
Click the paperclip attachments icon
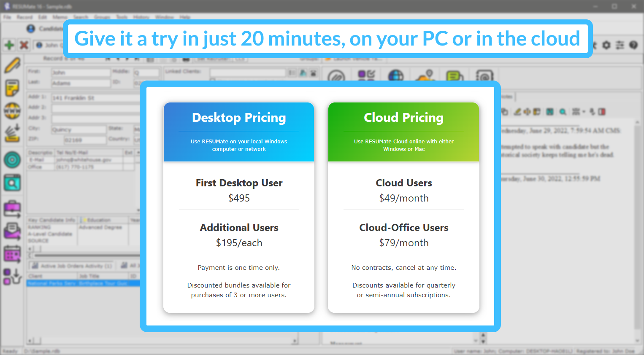[336, 76]
